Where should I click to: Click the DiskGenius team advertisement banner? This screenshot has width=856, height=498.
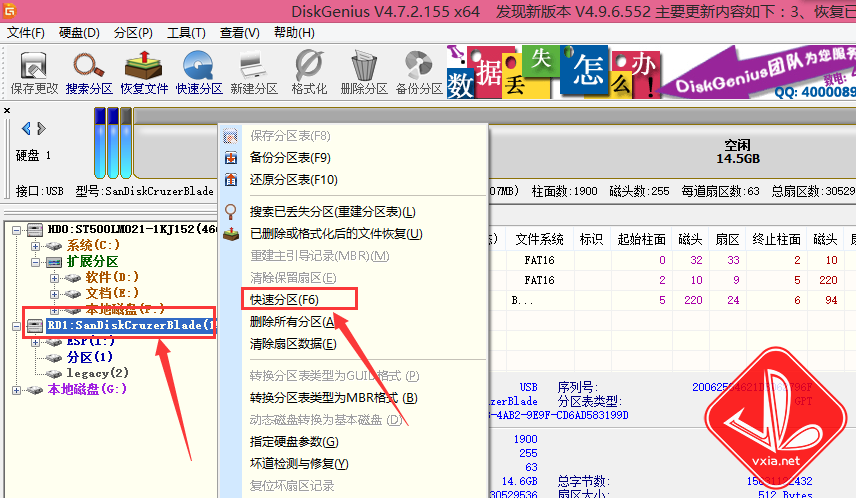[651, 72]
